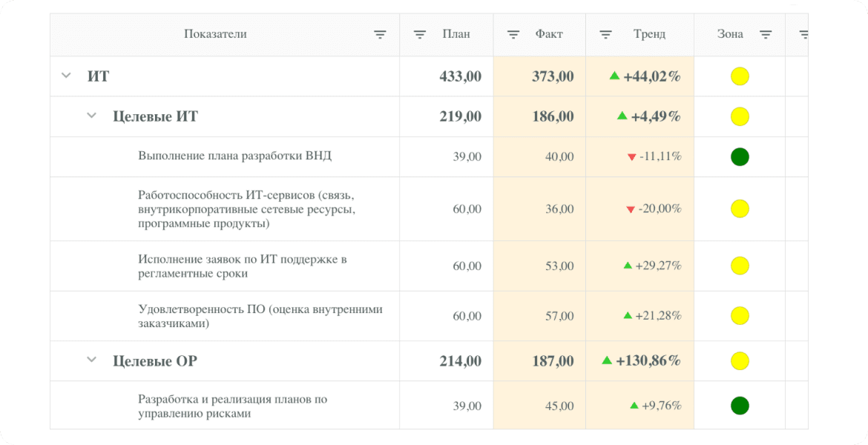
Task: Click plan value 433,00
Action: pyautogui.click(x=461, y=76)
